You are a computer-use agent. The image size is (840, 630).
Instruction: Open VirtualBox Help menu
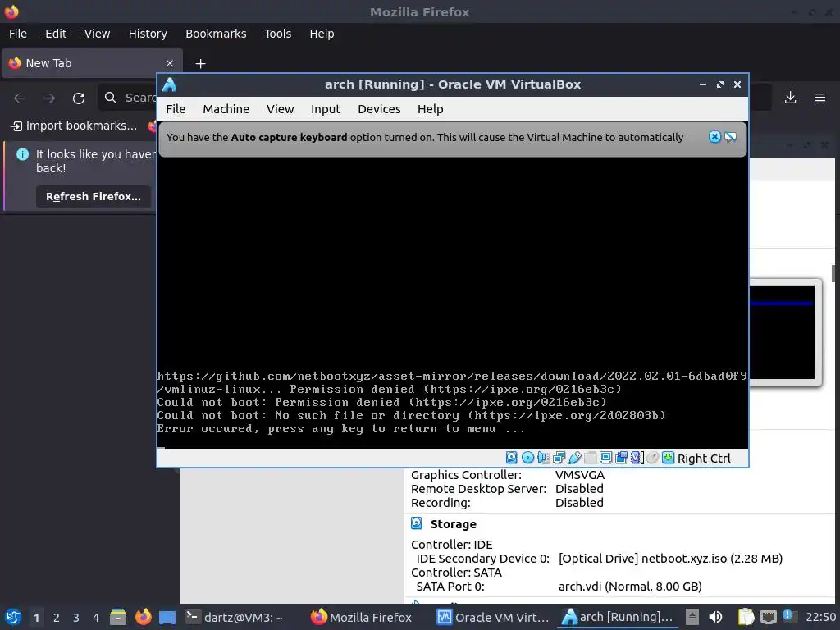click(x=430, y=109)
